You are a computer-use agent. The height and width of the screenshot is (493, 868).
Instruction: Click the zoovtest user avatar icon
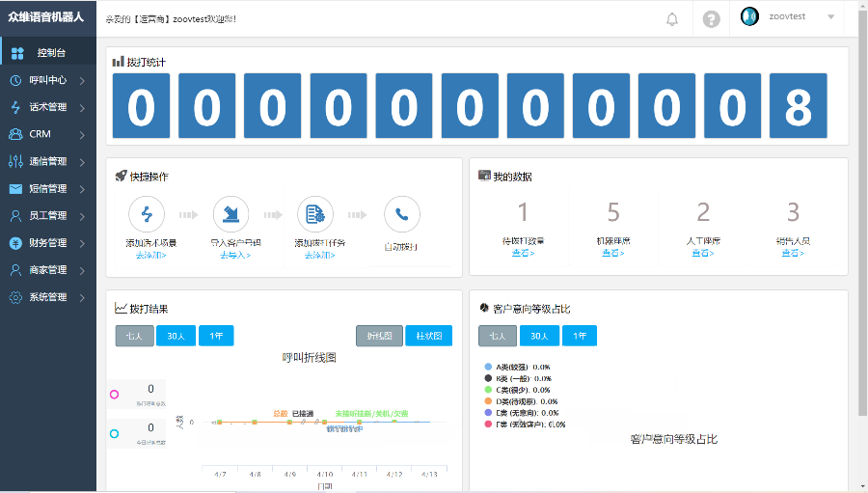pyautogui.click(x=749, y=16)
